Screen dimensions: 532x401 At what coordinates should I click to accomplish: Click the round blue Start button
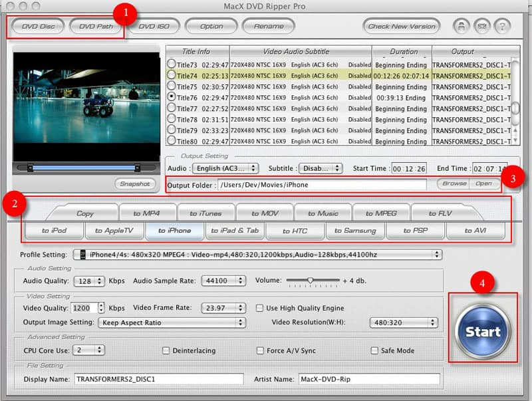pyautogui.click(x=483, y=331)
